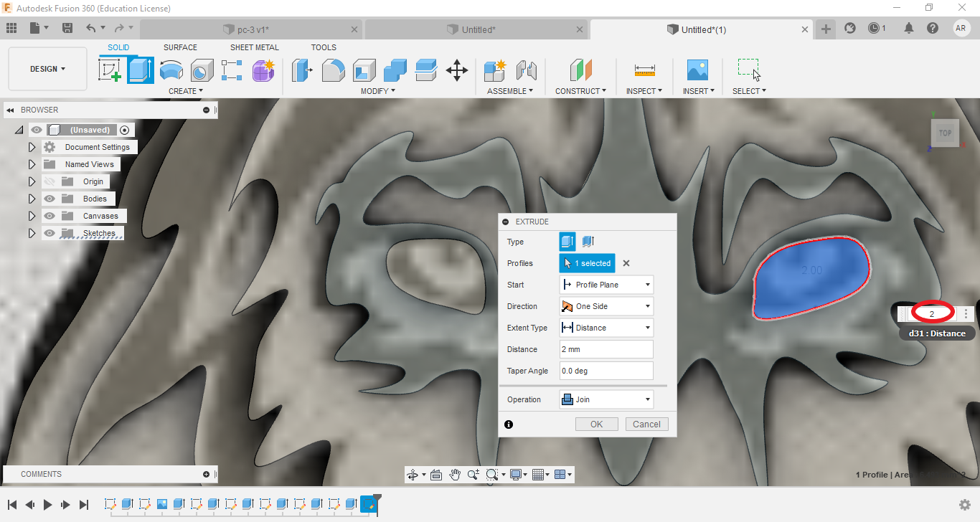The image size is (980, 522).
Task: Click the AR user profile button
Action: [961, 28]
